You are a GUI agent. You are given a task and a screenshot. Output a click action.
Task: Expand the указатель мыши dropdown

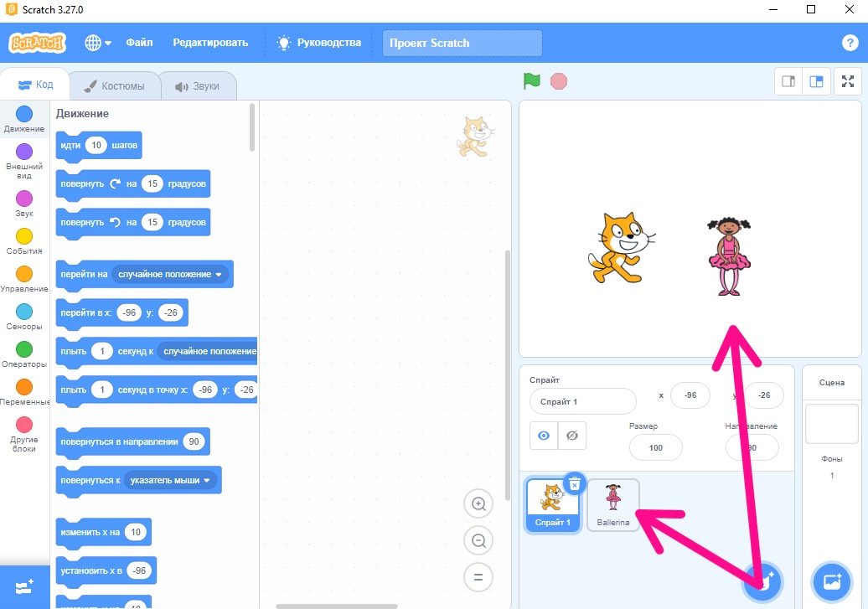click(170, 480)
